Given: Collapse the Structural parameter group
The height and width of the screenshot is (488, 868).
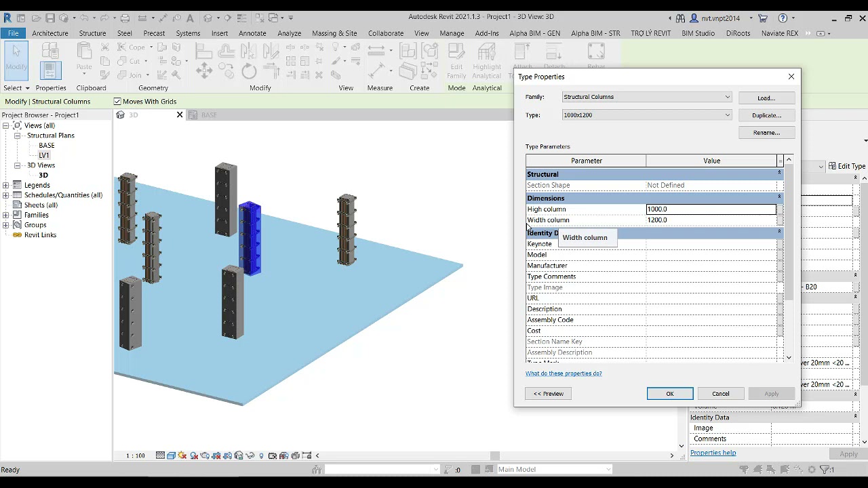Looking at the screenshot, I should coord(779,174).
